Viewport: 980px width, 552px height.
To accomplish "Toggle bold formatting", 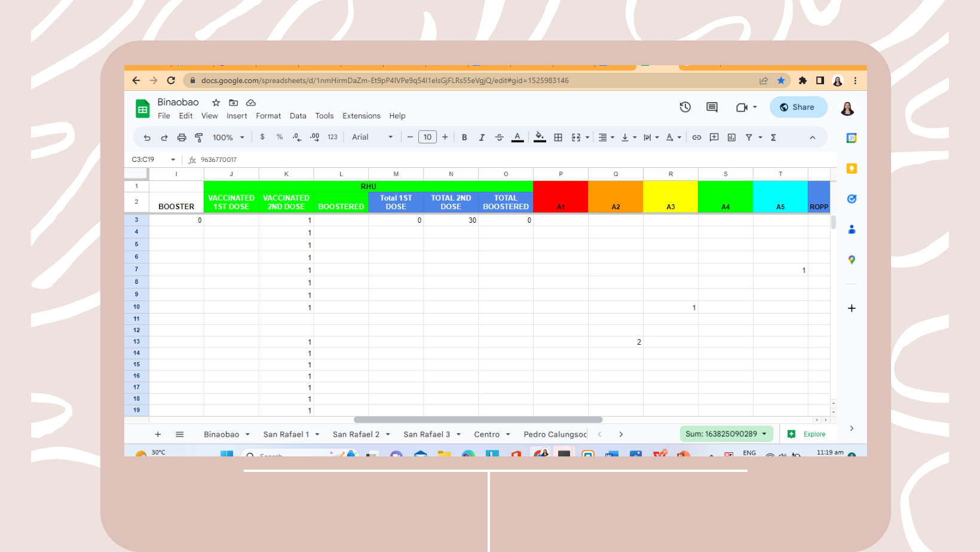I will coord(464,137).
